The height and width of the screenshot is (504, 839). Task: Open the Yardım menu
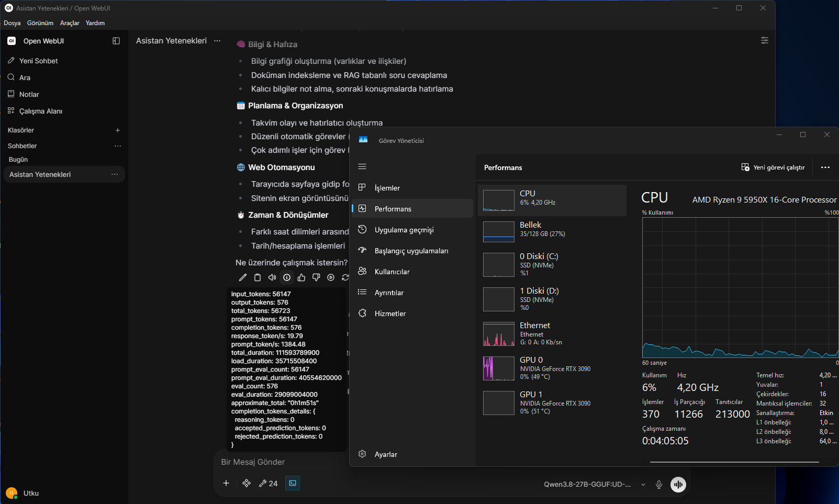pyautogui.click(x=95, y=23)
